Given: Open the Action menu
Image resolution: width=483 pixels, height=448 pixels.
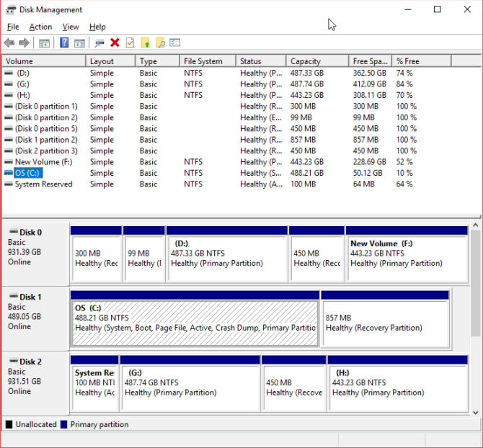Looking at the screenshot, I should coord(40,27).
